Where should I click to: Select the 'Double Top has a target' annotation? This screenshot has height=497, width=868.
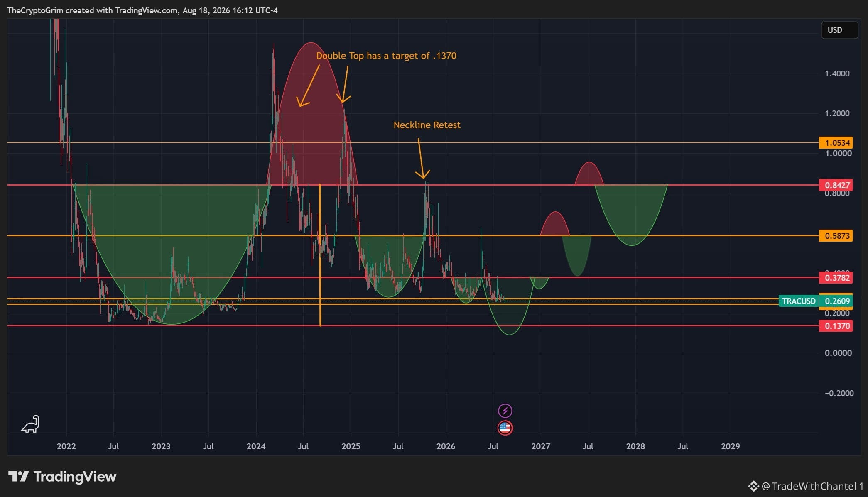[x=386, y=56]
